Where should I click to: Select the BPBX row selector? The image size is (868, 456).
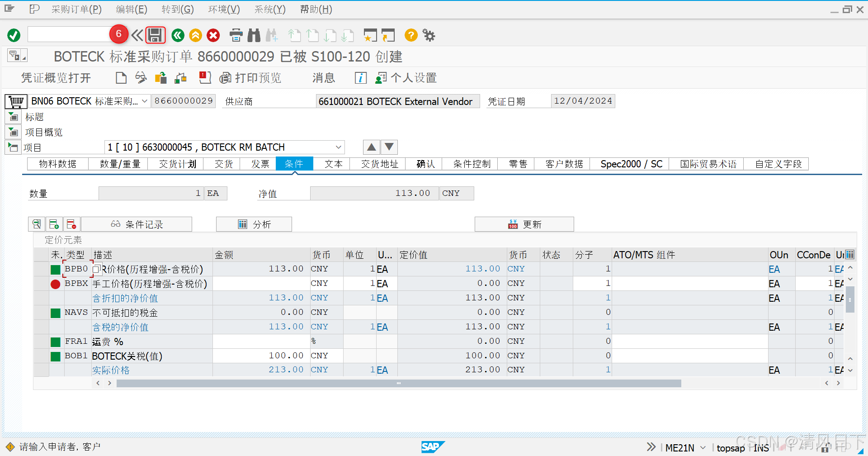42,284
